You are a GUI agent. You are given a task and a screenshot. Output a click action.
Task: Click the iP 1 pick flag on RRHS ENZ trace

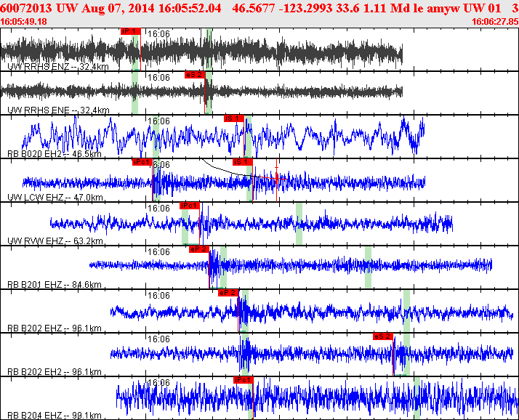click(130, 31)
